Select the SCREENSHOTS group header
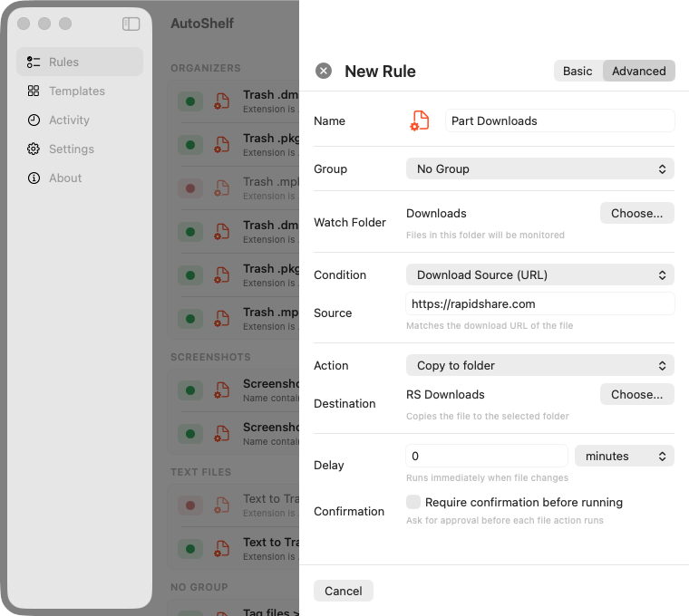The image size is (689, 616). click(x=210, y=357)
